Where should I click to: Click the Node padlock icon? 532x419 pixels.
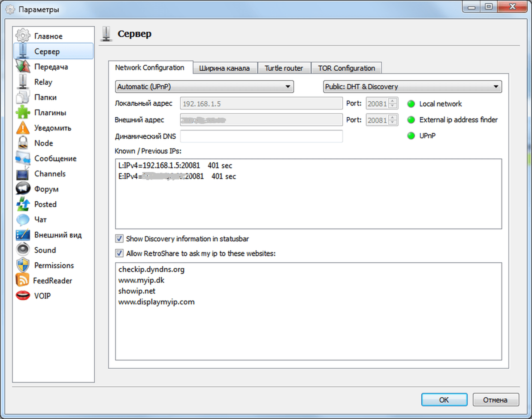pos(23,143)
